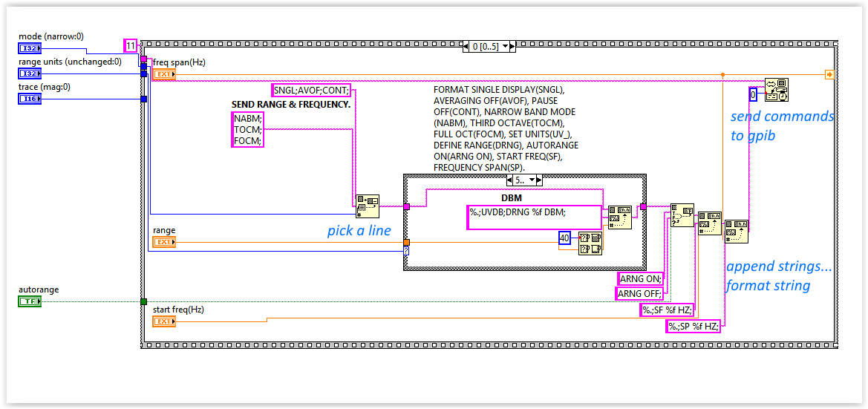Open the inner '5..' case selector dropdown
This screenshot has width=868, height=409.
coord(532,180)
